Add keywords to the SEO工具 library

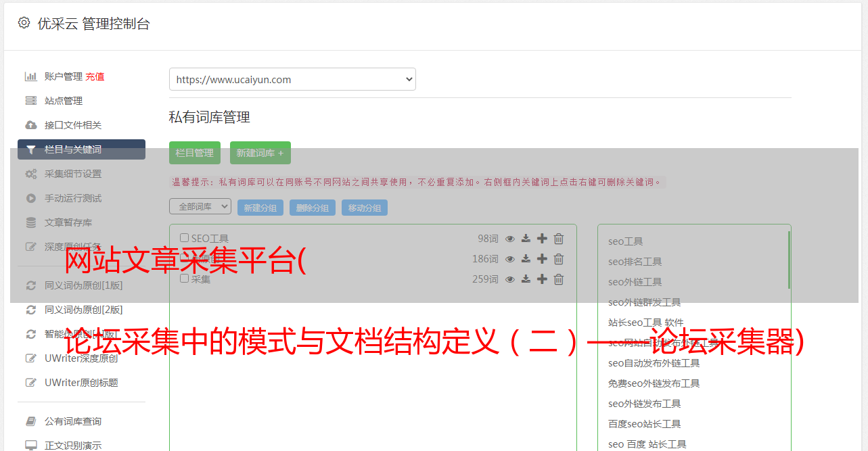click(x=542, y=239)
